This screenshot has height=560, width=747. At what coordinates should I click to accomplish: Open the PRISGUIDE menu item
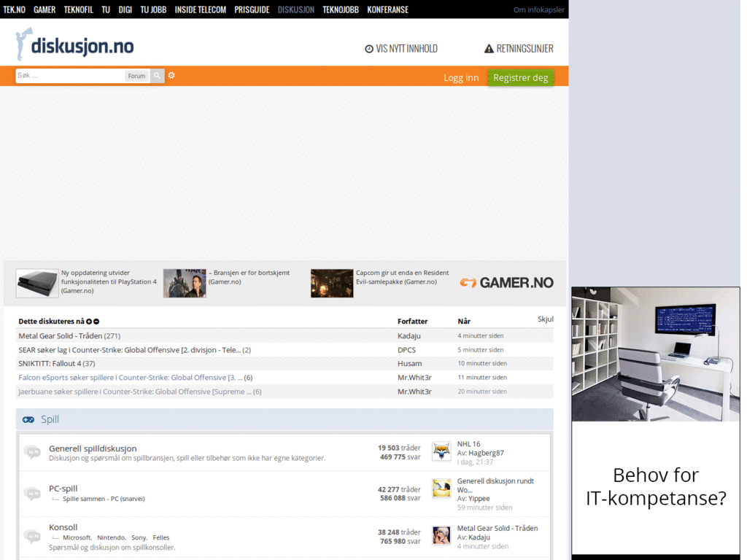252,9
